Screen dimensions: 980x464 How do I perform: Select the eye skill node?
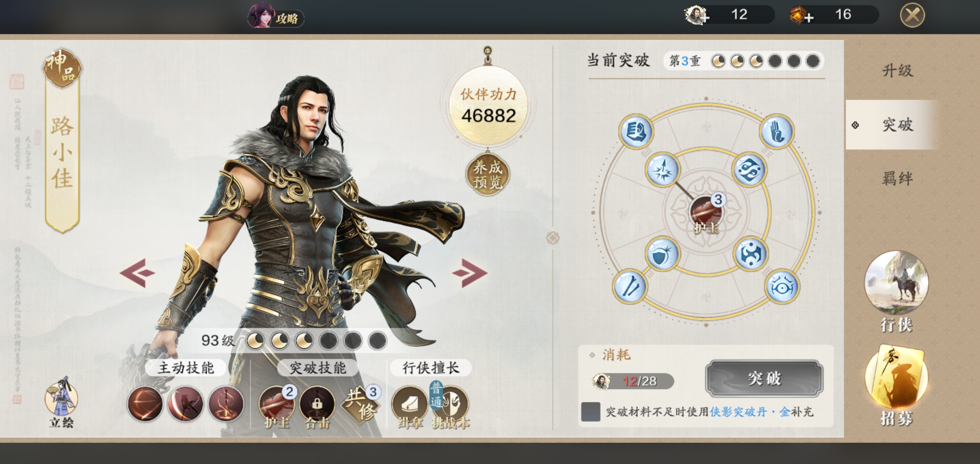tap(782, 286)
